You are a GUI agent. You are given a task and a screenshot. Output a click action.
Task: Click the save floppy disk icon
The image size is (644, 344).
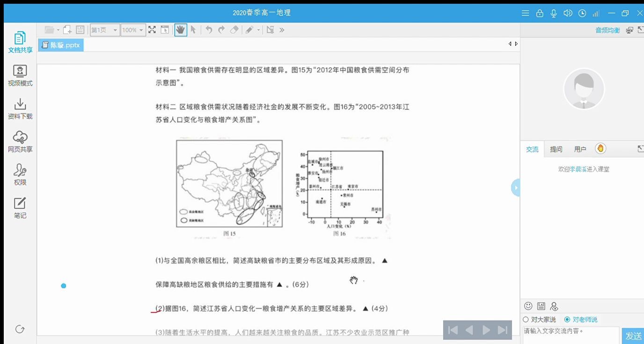click(x=80, y=30)
